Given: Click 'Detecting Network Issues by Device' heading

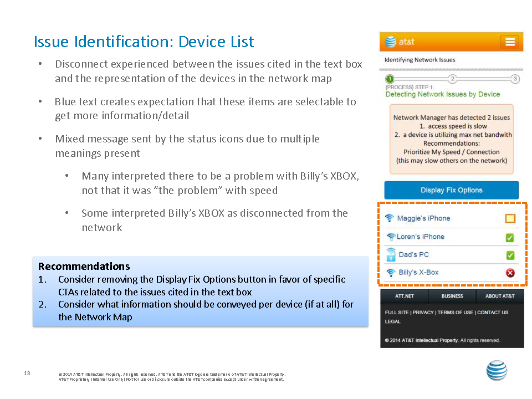Looking at the screenshot, I should 442,94.
